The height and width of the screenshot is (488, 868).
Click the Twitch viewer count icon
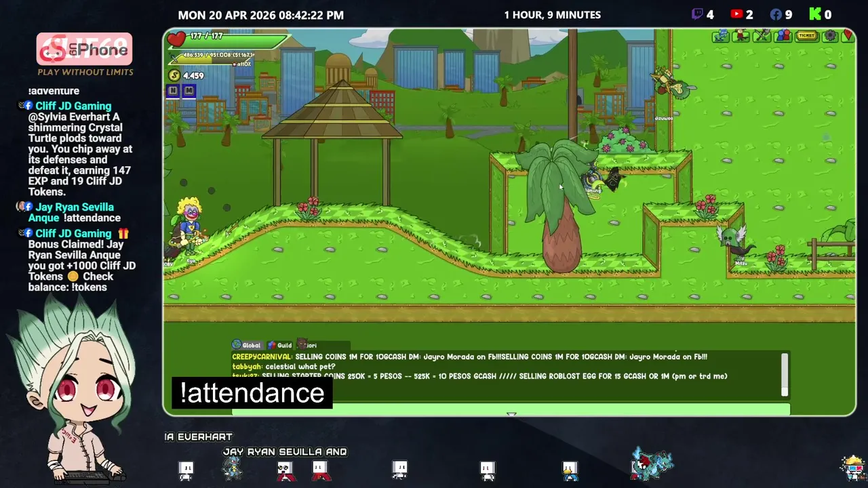(697, 14)
